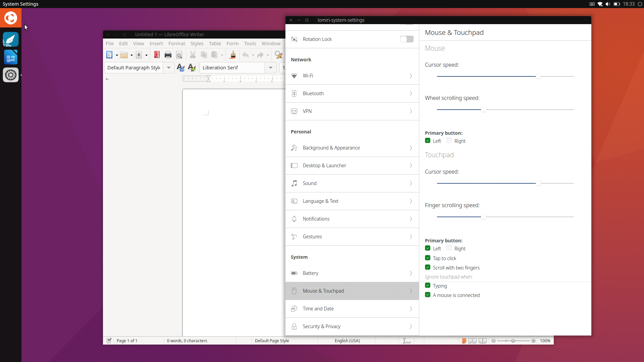Click the Open folder icon in Writer

(124, 55)
